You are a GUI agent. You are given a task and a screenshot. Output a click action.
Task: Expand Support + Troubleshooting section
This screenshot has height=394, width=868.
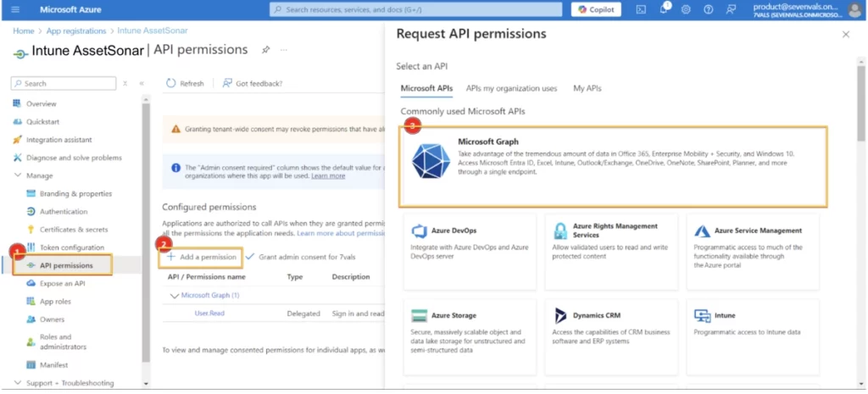[x=18, y=383]
